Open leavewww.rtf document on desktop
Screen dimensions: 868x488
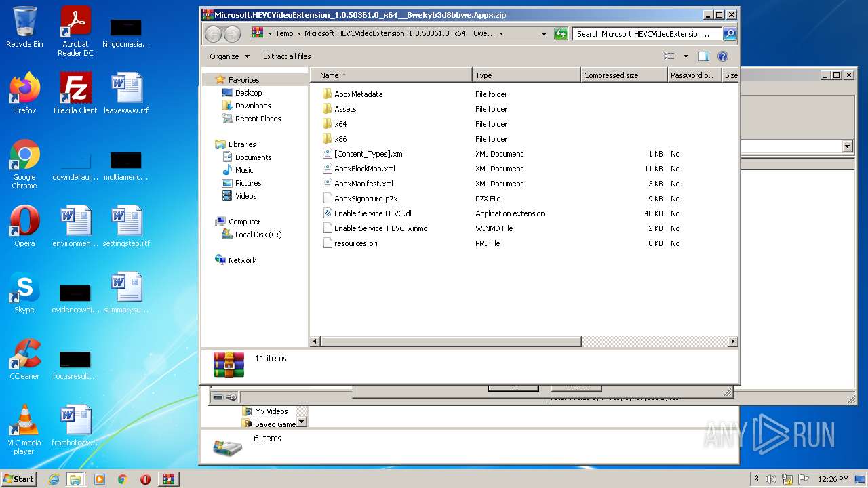coord(126,93)
